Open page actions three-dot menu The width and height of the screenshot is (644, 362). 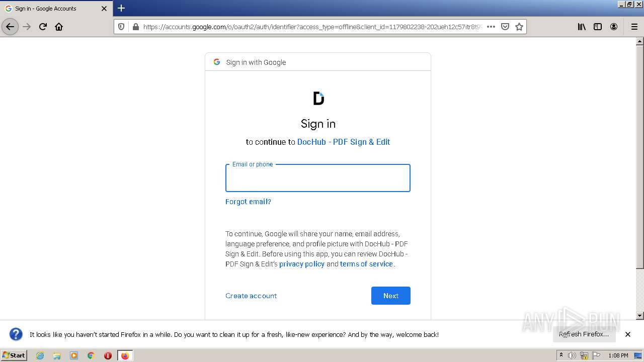pyautogui.click(x=491, y=27)
